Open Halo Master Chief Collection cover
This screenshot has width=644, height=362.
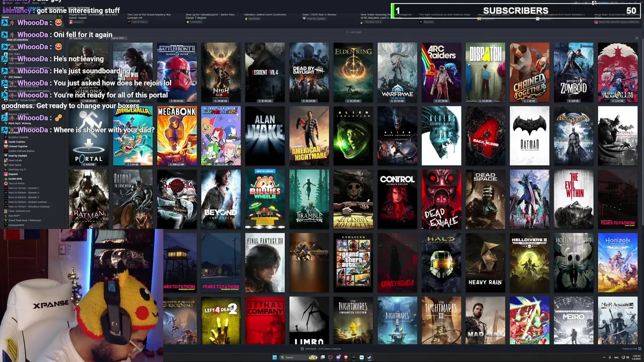[x=441, y=262]
